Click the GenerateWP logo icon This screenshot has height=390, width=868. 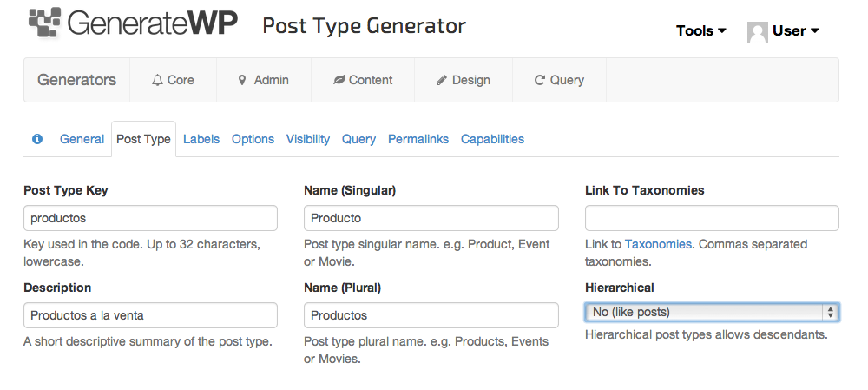coord(45,23)
